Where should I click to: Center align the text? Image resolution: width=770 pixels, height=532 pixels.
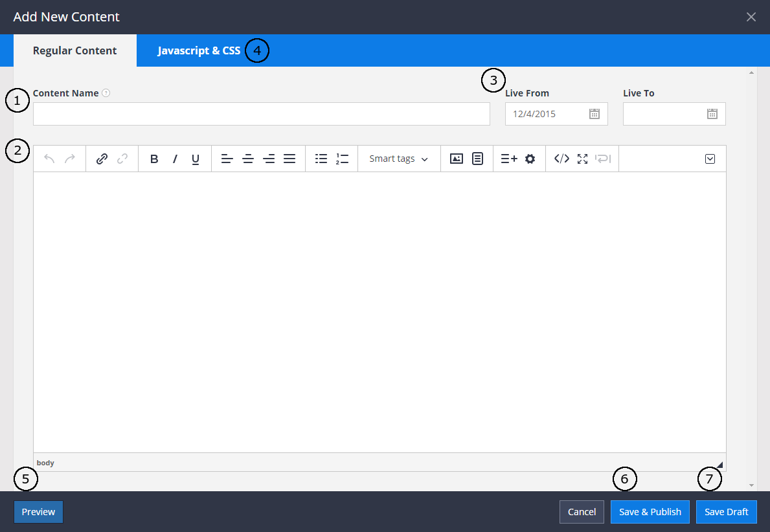pyautogui.click(x=248, y=159)
